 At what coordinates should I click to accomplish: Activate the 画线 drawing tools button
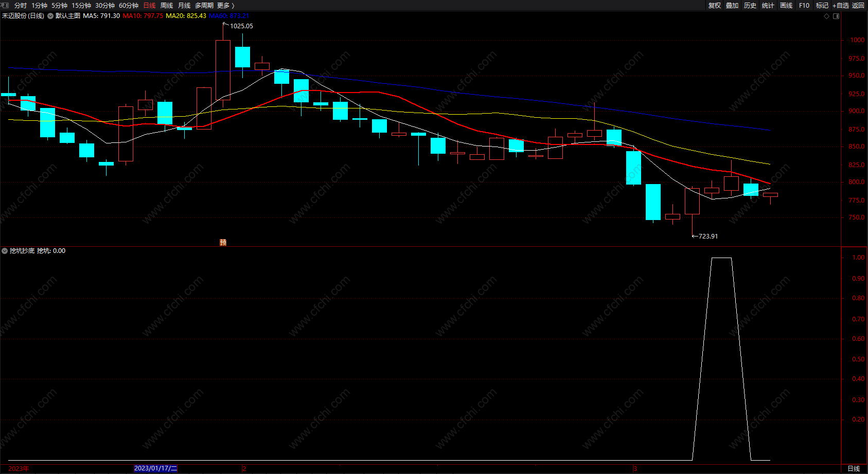(x=786, y=6)
